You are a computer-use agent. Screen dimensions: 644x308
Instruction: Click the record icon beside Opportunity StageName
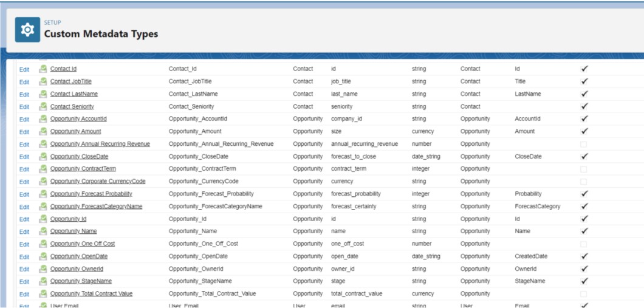(43, 281)
